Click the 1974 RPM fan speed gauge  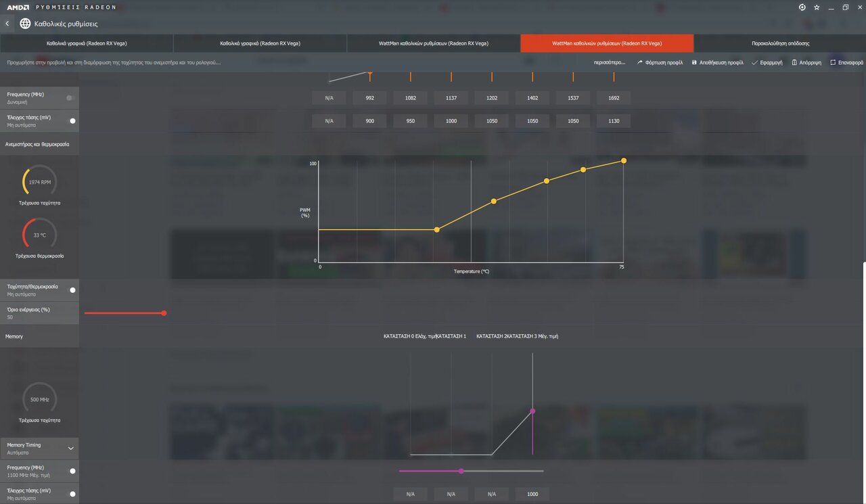tap(40, 182)
